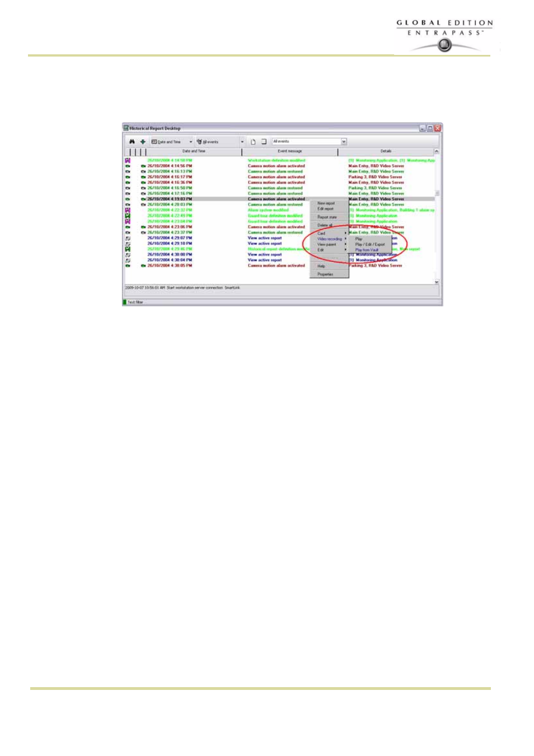534x756 pixels.
Task: Click camera icon just before 4:30:05 PM timestamp
Action: [x=143, y=266]
